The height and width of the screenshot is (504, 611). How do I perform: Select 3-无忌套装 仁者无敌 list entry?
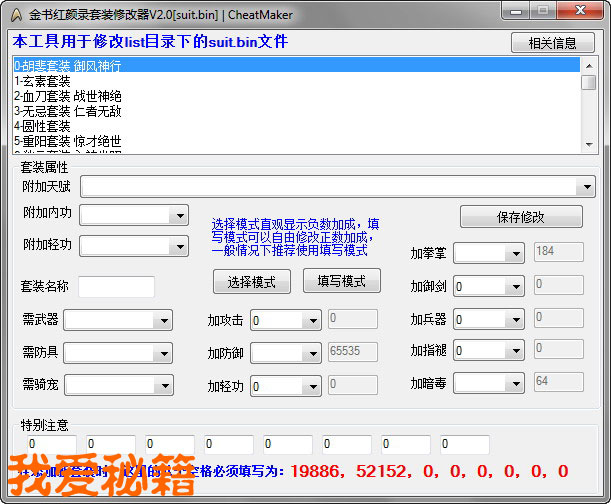point(68,111)
